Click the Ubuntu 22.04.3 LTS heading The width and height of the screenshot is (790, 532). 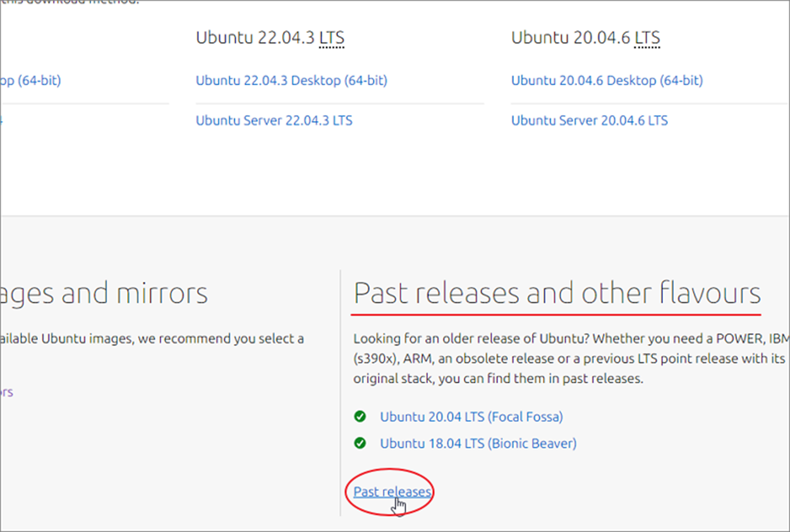click(270, 38)
